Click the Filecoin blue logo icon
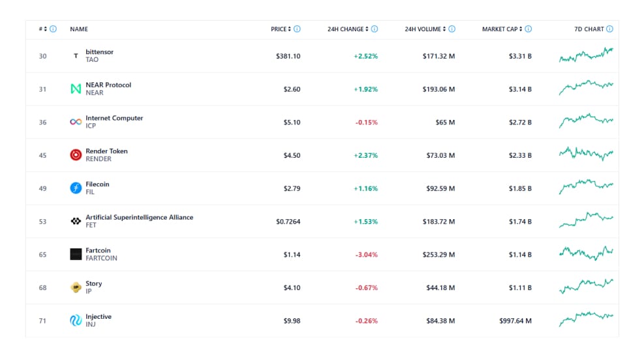This screenshot has height=356, width=644. 76,188
